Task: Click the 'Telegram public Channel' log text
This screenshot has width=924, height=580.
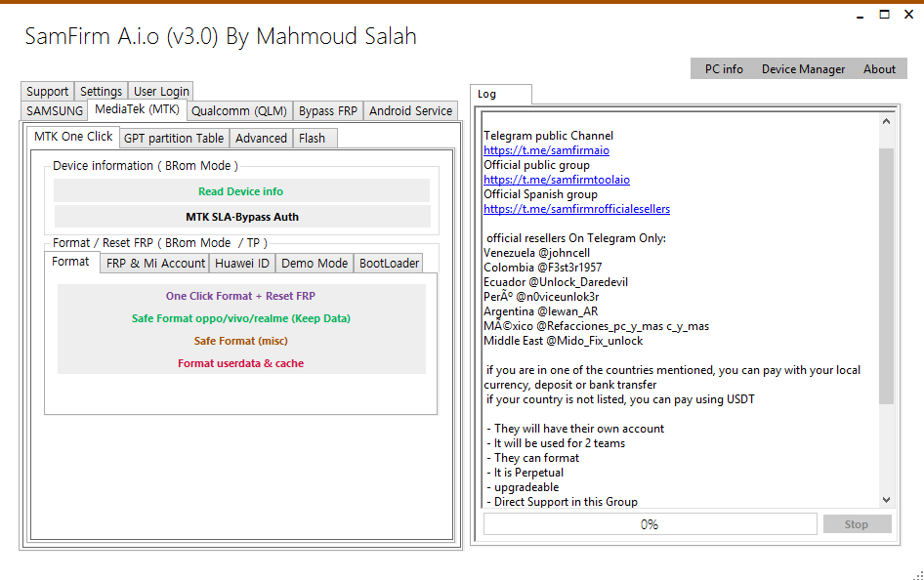Action: [548, 136]
